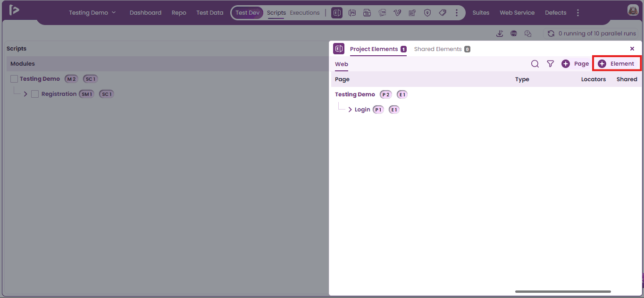Open the Testing Demo project dropdown
This screenshot has width=644, height=298.
[x=92, y=13]
